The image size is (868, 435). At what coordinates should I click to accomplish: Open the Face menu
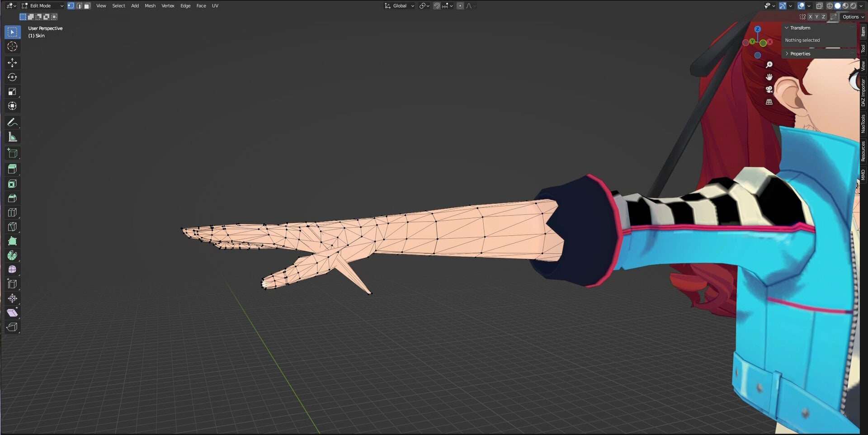point(201,6)
